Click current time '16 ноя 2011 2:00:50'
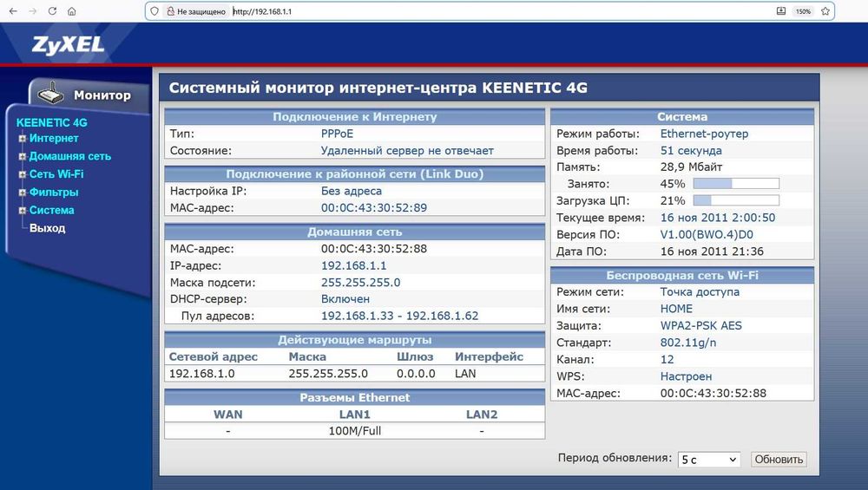This screenshot has width=868, height=490. 718,218
